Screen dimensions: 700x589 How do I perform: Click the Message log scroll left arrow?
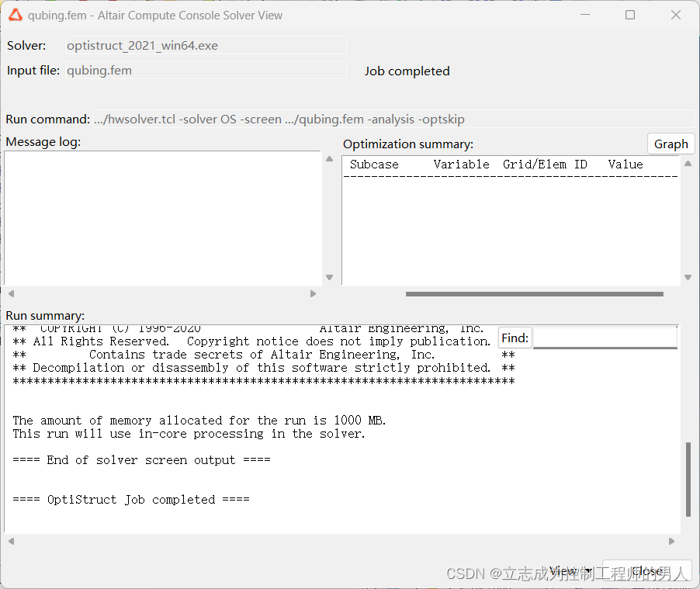click(12, 293)
